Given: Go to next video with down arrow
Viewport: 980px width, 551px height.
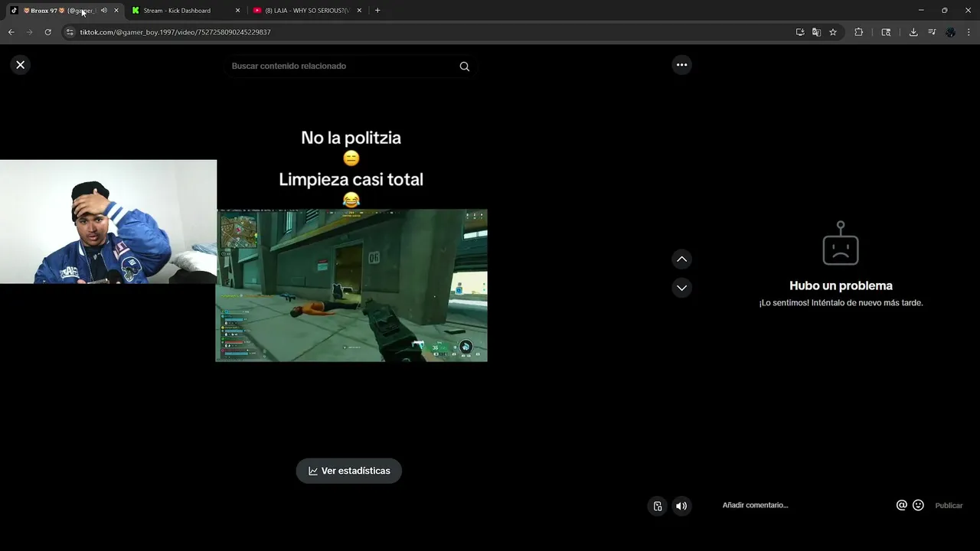Looking at the screenshot, I should coord(681,288).
